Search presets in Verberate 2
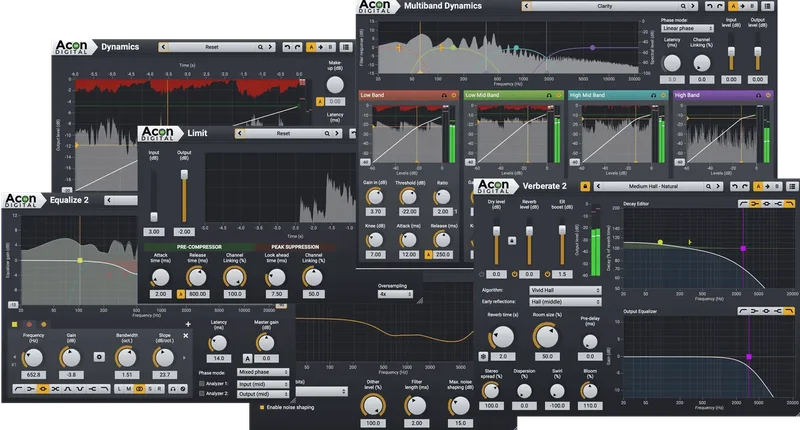This screenshot has height=430, width=800. click(708, 186)
